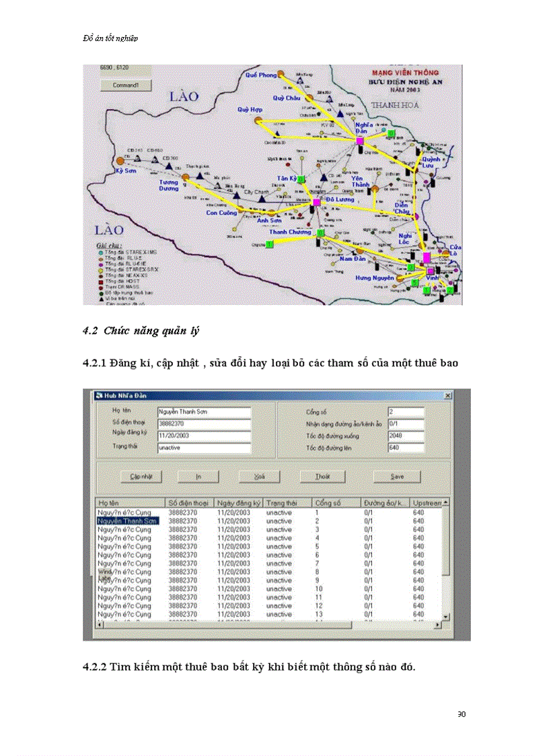
Task: Click the Họ tên input field
Action: (x=204, y=411)
